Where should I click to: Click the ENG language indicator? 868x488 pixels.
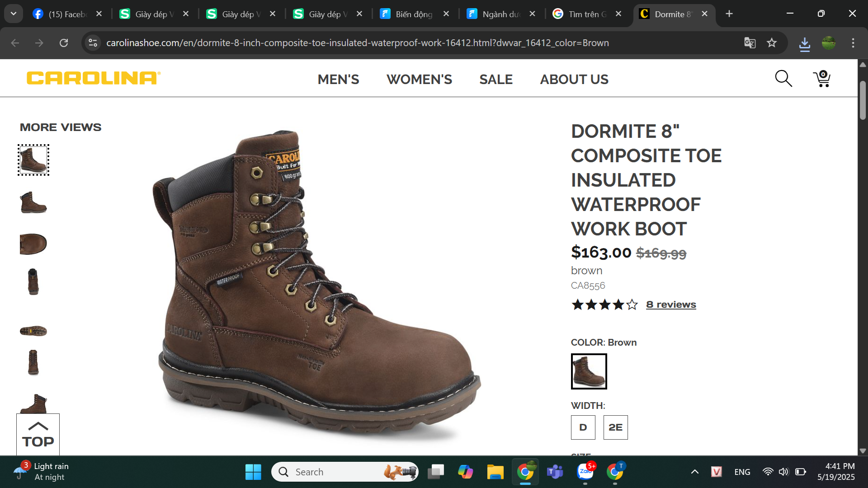(x=742, y=472)
